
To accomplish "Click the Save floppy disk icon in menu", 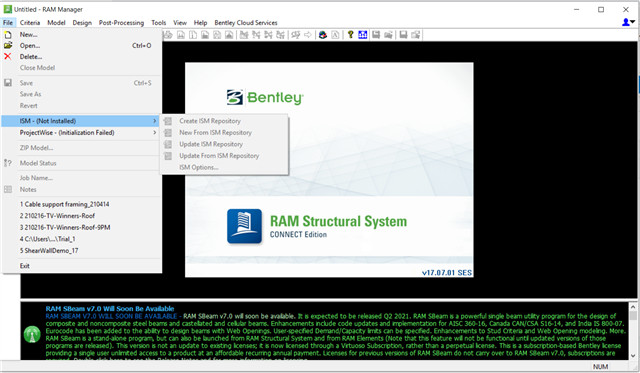I will pyautogui.click(x=8, y=83).
